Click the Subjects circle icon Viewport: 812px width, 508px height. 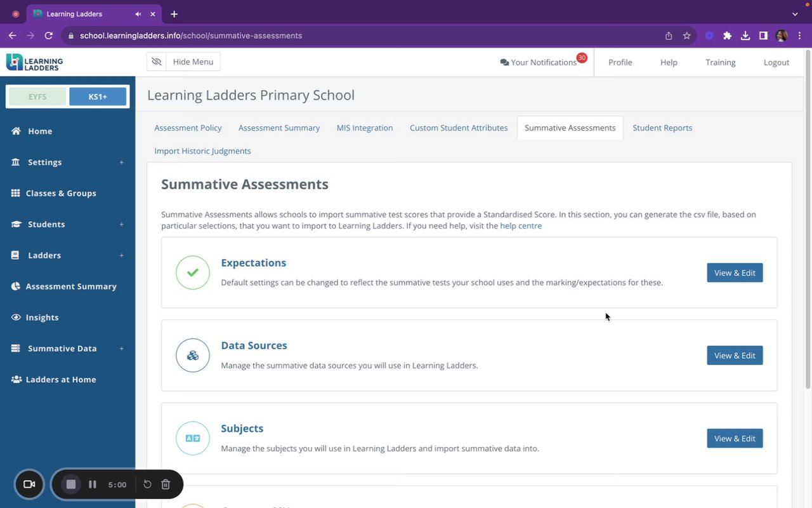pos(193,438)
